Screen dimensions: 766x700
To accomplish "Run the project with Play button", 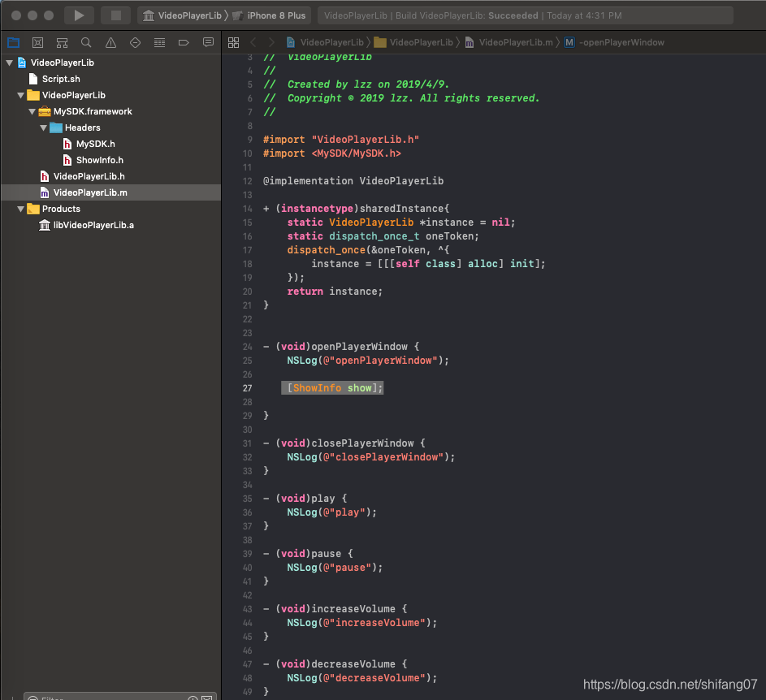I will coord(79,15).
